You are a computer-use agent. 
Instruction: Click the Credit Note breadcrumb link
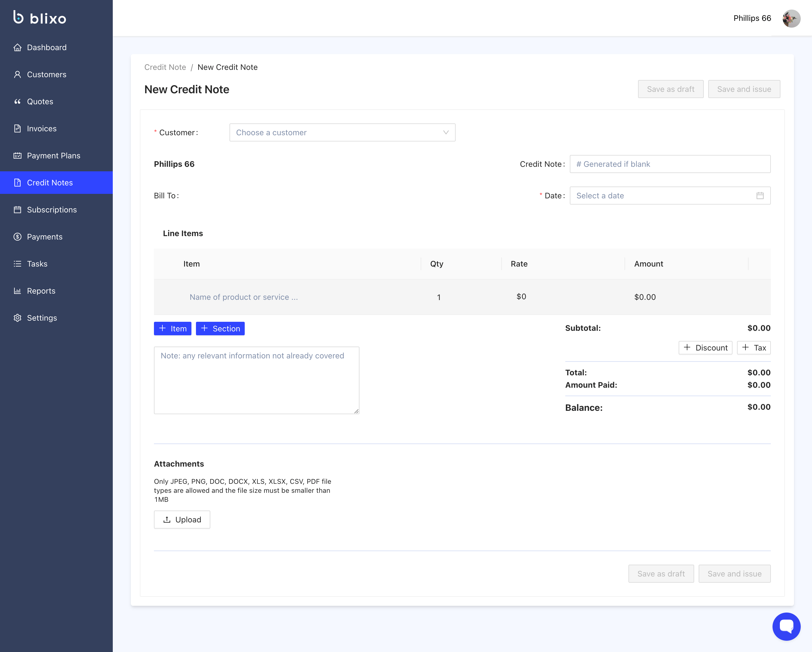click(165, 67)
